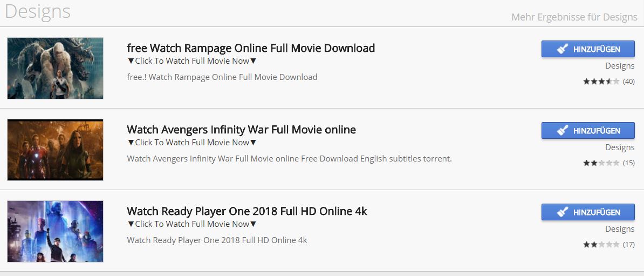Click Avengers description mentioning English subtitles torrent

[289, 159]
